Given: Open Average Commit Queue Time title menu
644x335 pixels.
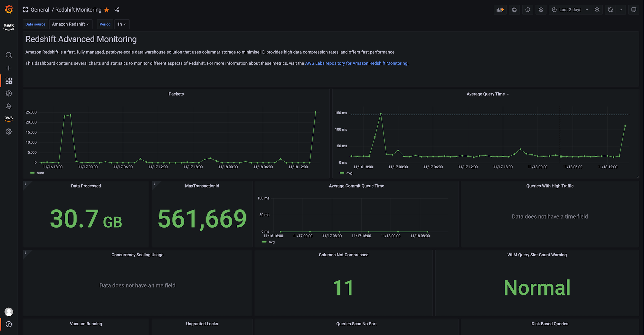Looking at the screenshot, I should (x=356, y=186).
